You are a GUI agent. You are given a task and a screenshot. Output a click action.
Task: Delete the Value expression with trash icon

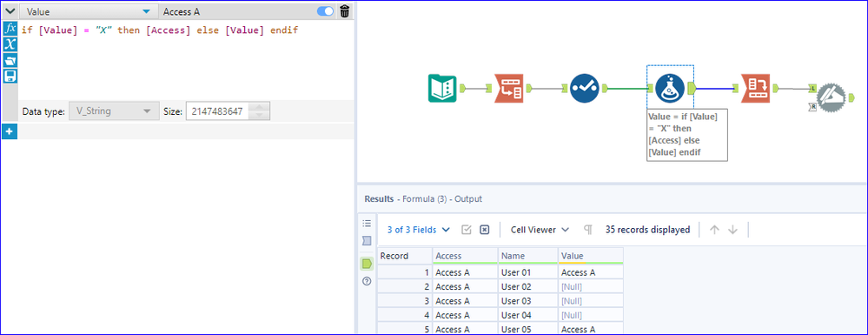point(344,11)
